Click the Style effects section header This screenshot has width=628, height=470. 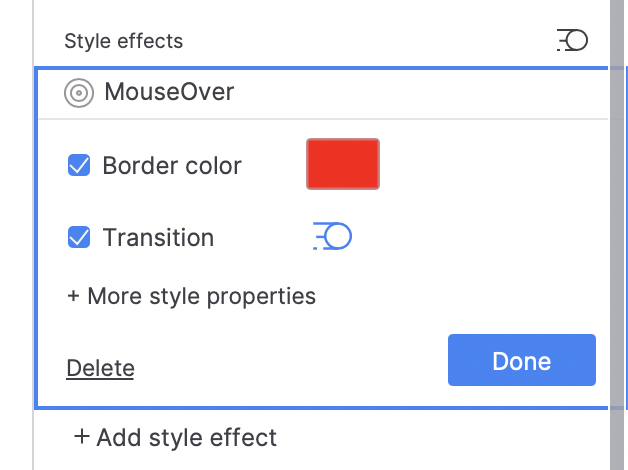123,41
